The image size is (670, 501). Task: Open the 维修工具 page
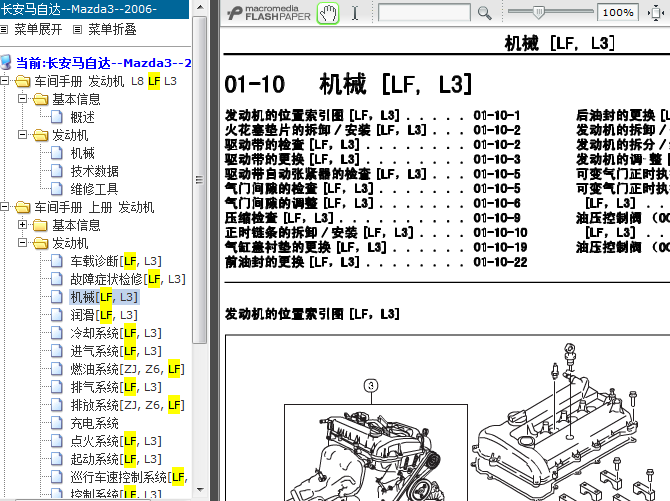click(x=94, y=189)
